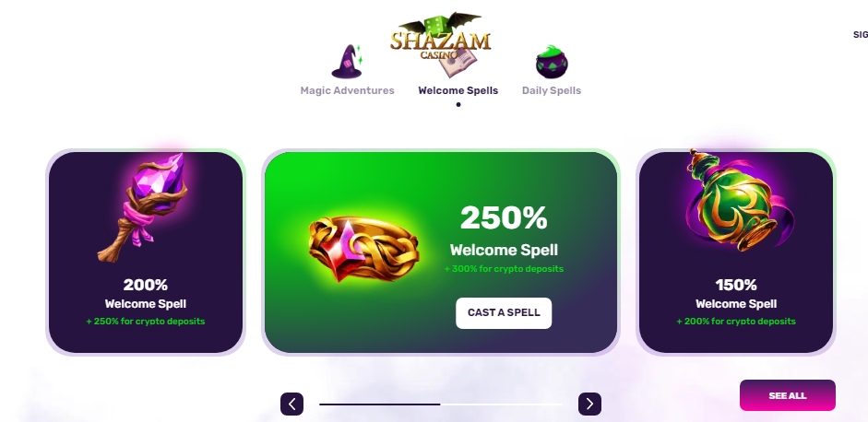Click the +250% for crypto deposits text
868x422 pixels.
pyautogui.click(x=146, y=322)
